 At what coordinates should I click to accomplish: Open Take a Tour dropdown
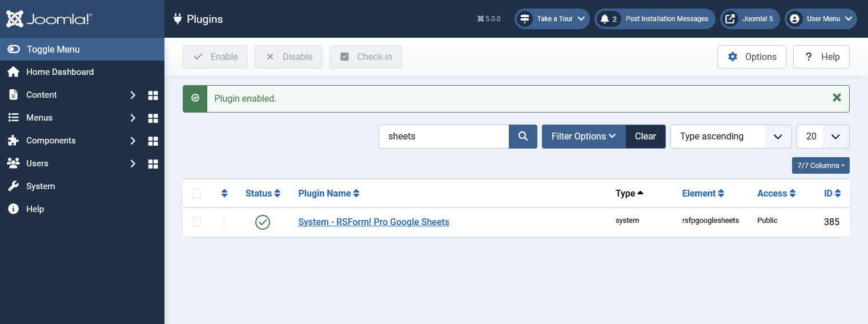pos(552,19)
